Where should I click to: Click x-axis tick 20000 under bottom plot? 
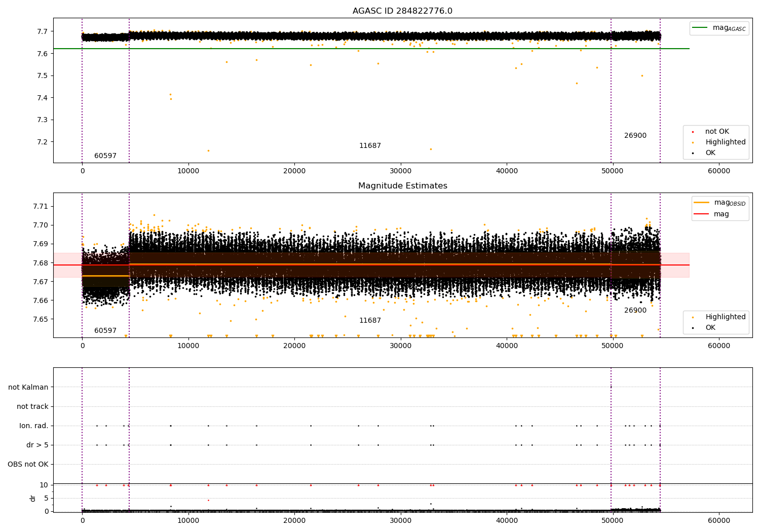(294, 521)
